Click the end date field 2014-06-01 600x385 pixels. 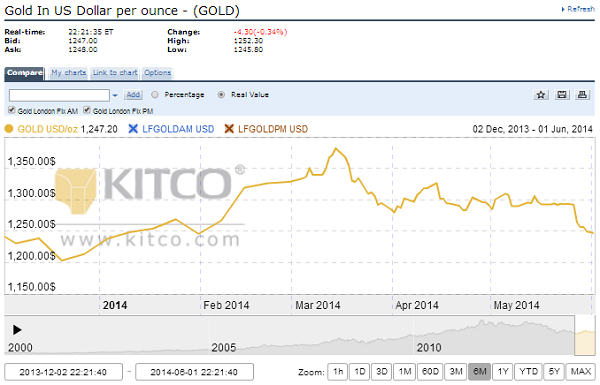click(194, 372)
